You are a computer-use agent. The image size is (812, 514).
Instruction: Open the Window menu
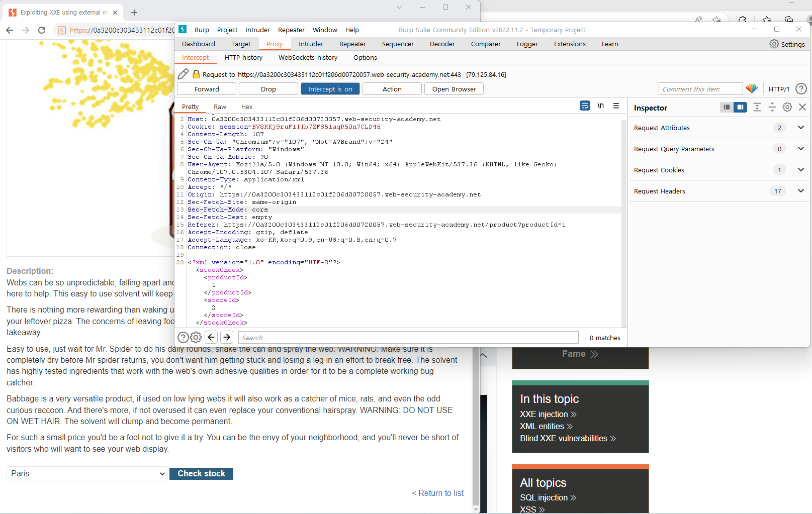click(x=325, y=30)
